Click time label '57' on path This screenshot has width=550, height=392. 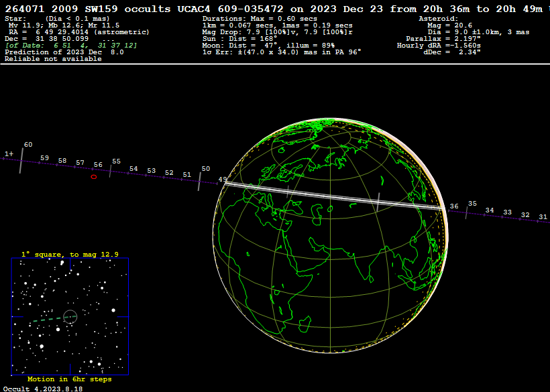[80, 163]
